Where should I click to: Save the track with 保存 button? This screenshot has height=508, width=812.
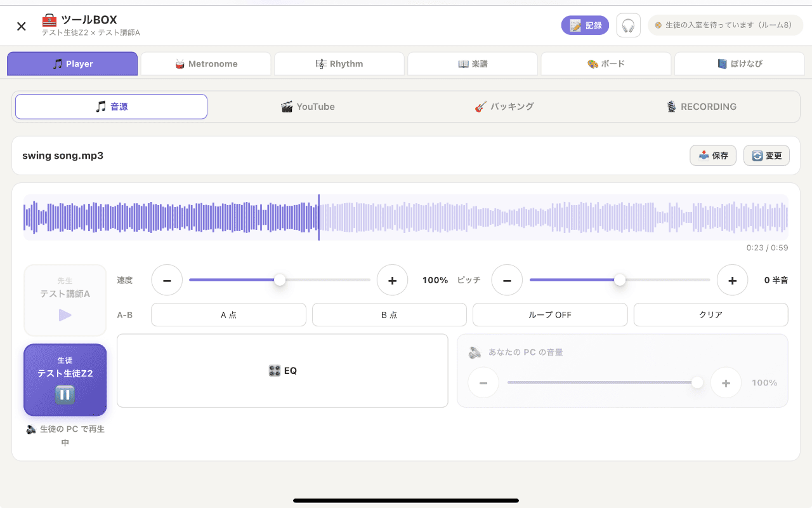(713, 156)
